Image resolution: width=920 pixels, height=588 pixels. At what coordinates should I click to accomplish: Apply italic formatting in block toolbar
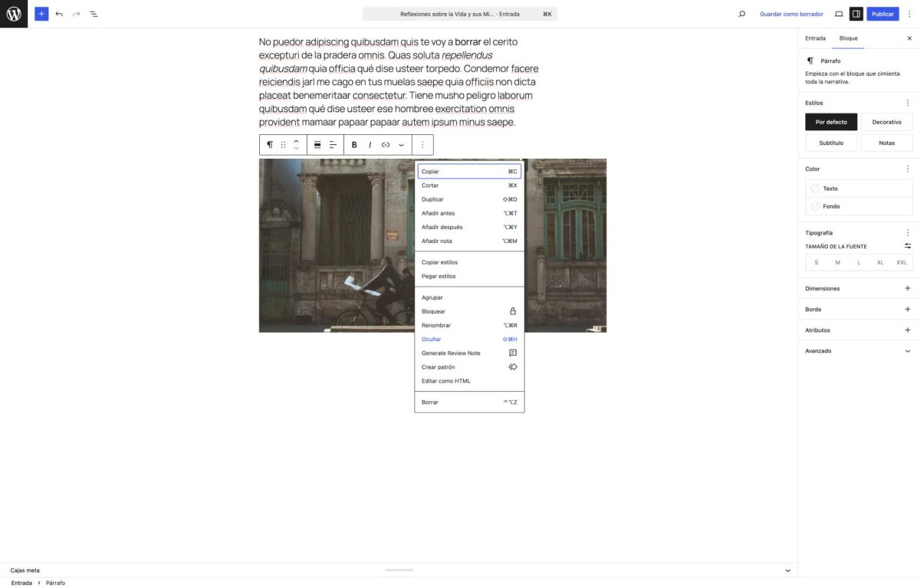point(370,144)
